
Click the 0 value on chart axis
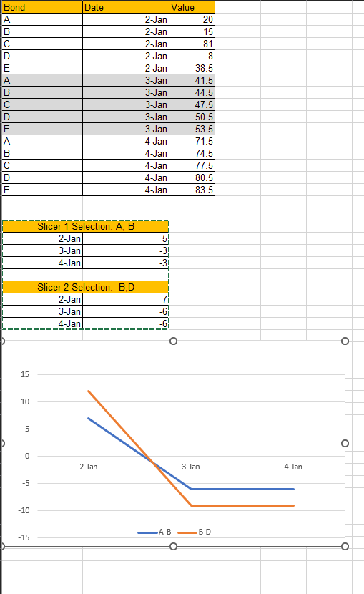click(27, 456)
